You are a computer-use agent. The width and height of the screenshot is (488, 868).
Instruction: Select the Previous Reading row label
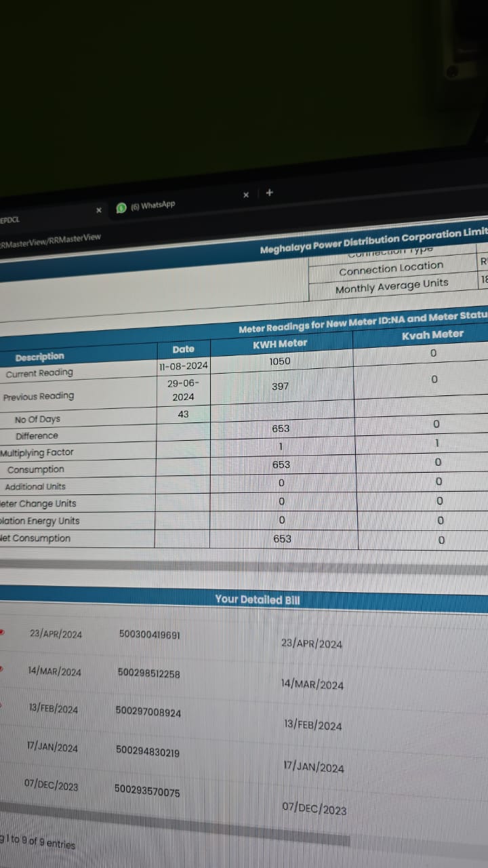coord(39,397)
